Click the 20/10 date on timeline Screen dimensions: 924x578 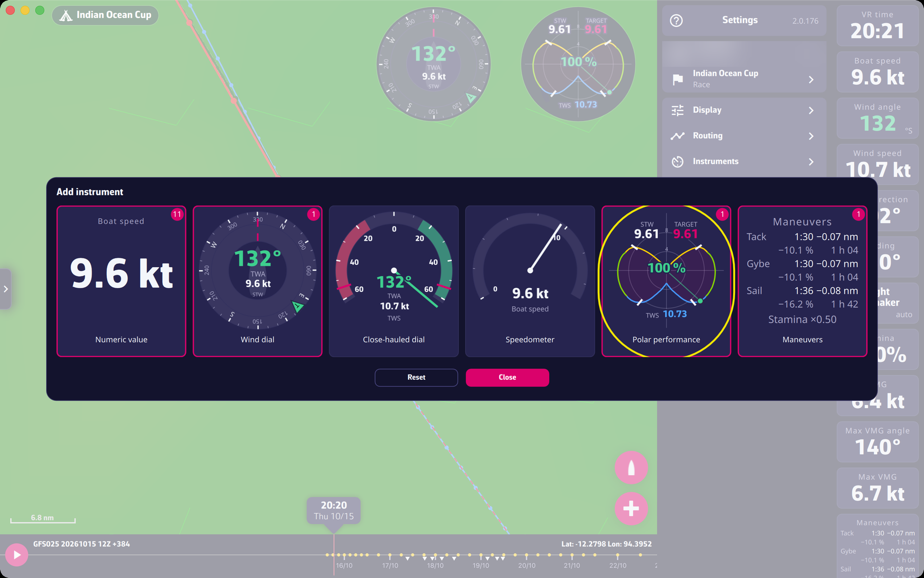[x=527, y=566]
